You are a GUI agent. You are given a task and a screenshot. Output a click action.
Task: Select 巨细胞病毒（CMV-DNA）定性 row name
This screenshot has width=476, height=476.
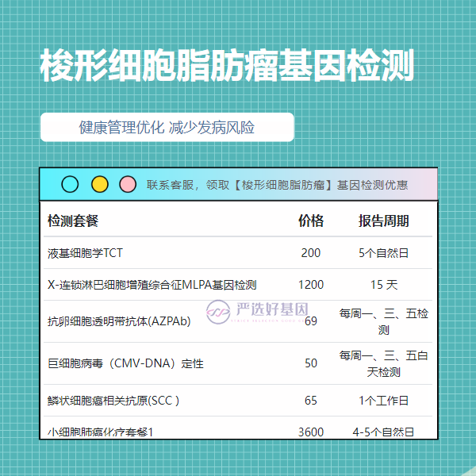125,363
